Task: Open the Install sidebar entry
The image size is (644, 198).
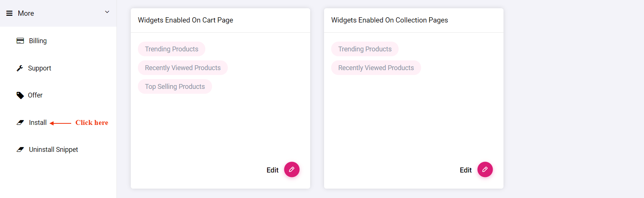Action: (38, 123)
